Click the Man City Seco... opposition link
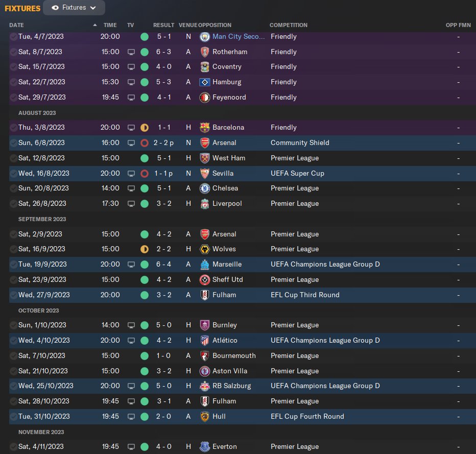476x454 pixels. (239, 36)
